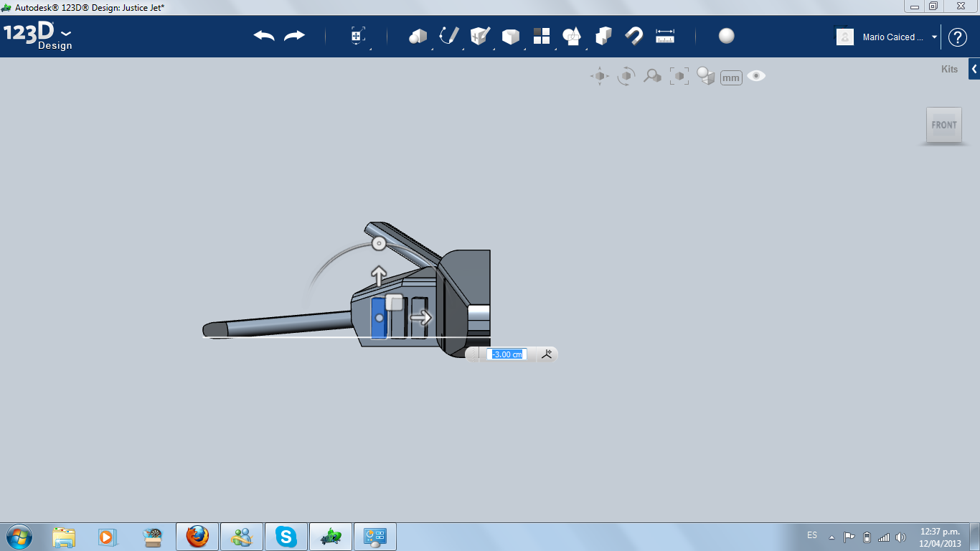Toggle the eye visibility option
This screenshot has width=980, height=551.
tap(756, 75)
